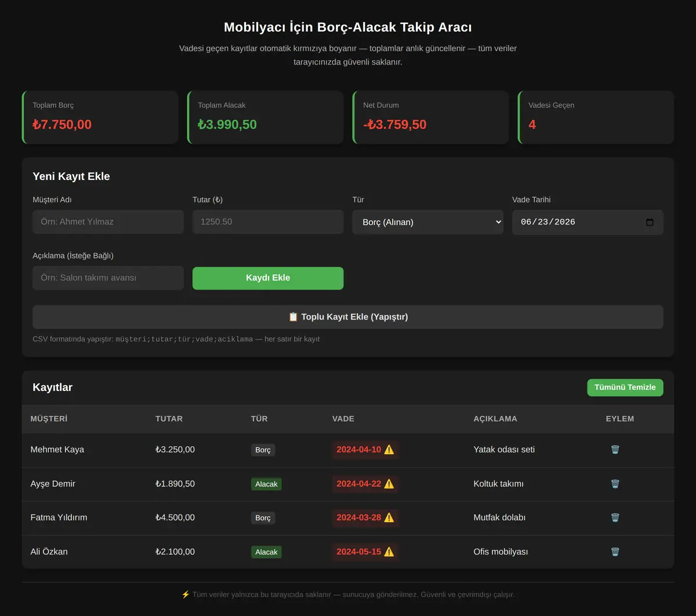This screenshot has width=696, height=616.
Task: Click the amount ₺1.890,50
Action: 175,484
